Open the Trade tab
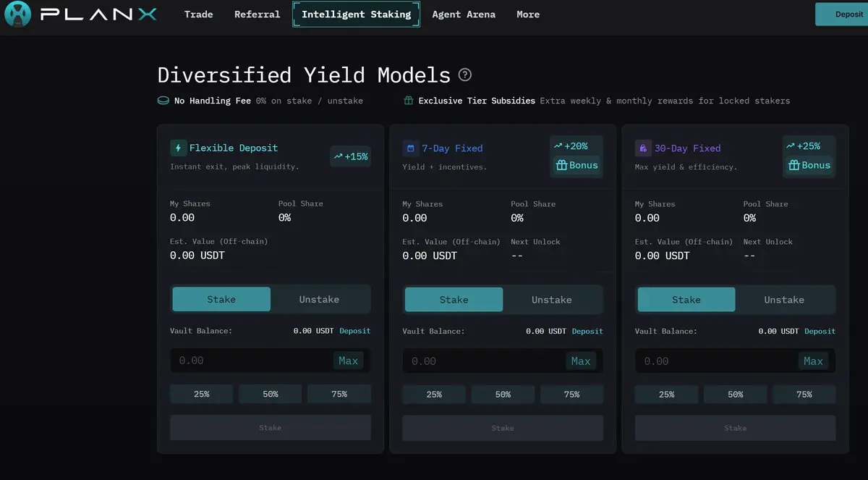 pyautogui.click(x=198, y=14)
